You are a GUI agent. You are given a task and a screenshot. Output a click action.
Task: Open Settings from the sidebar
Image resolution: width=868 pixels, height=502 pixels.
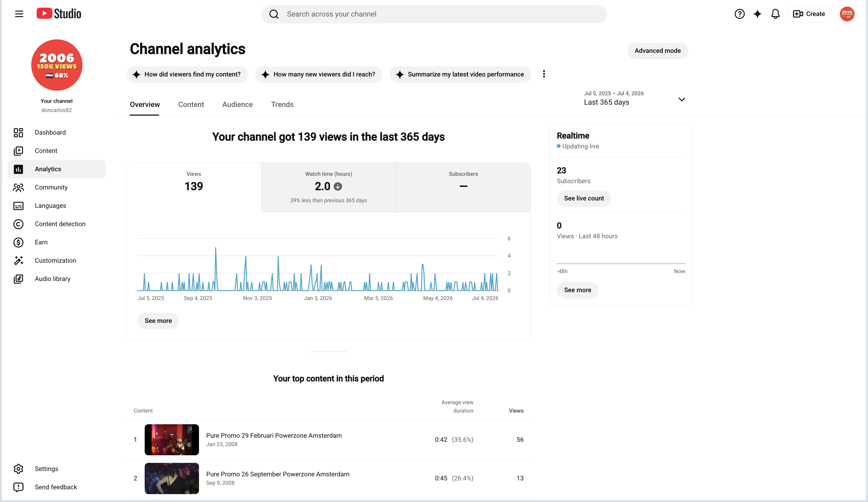click(x=57, y=468)
